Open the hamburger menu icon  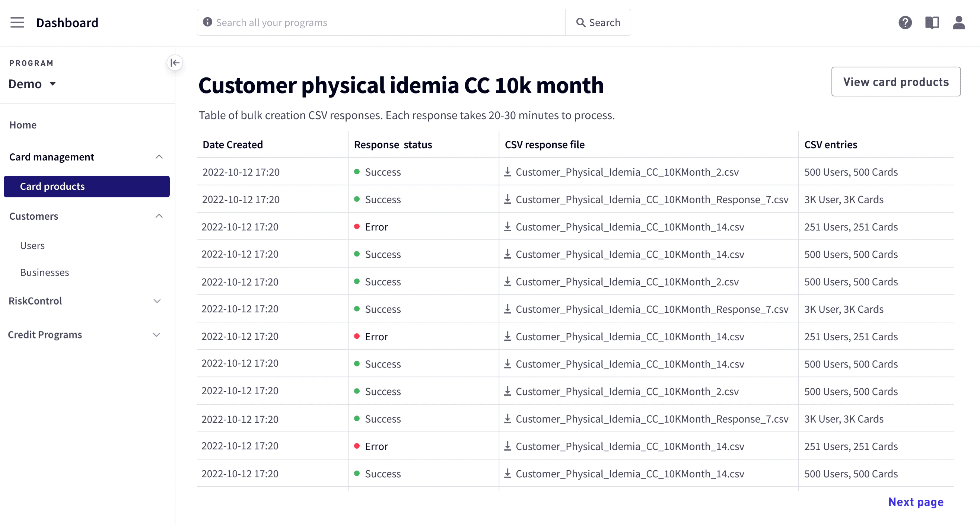click(x=17, y=22)
